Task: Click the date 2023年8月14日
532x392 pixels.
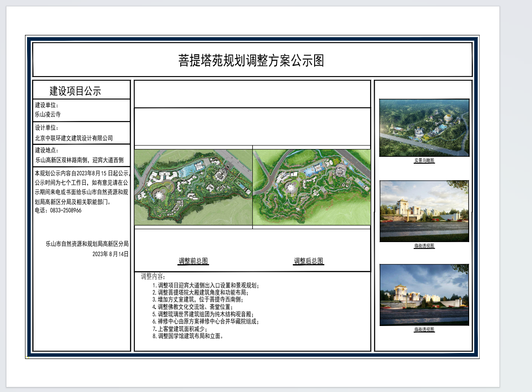Action: tap(111, 254)
